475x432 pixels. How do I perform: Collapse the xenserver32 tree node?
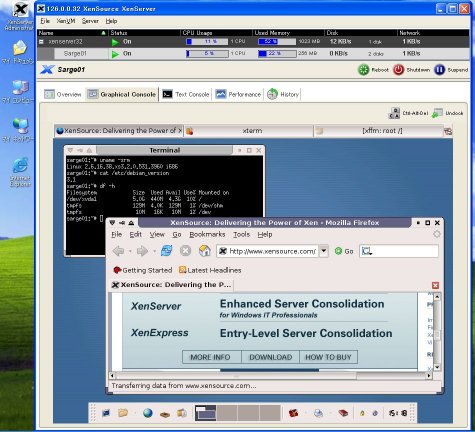click(41, 42)
